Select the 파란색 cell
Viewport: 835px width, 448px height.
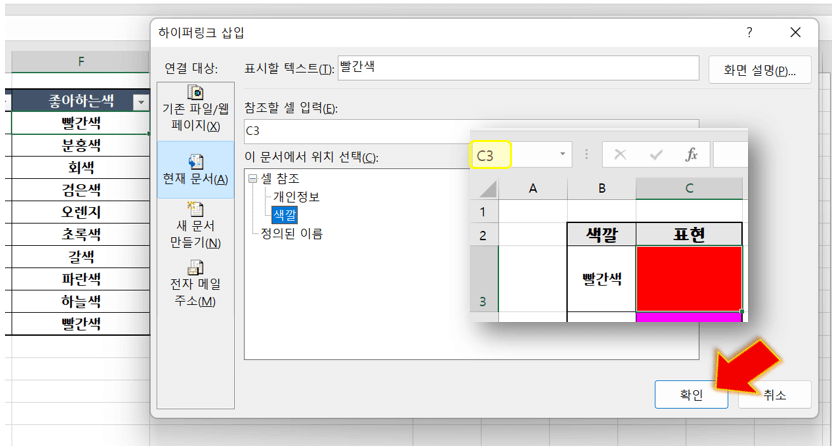click(x=80, y=279)
